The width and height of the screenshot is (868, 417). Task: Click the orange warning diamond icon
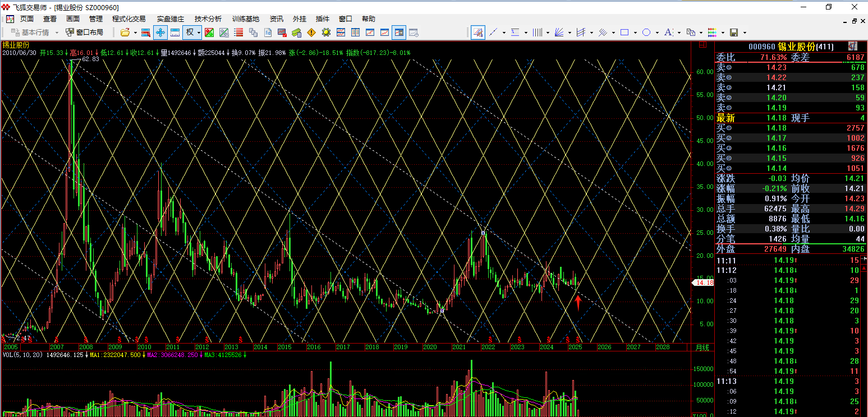(x=311, y=33)
